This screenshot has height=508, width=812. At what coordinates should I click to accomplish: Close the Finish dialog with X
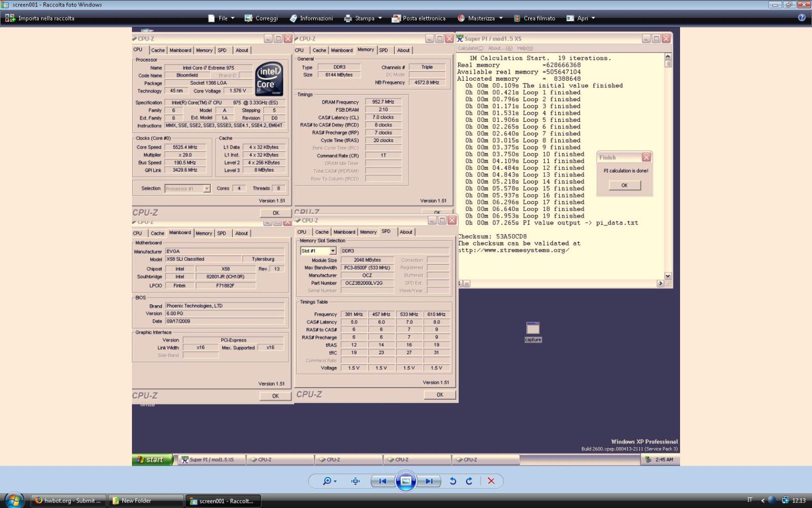coord(646,157)
